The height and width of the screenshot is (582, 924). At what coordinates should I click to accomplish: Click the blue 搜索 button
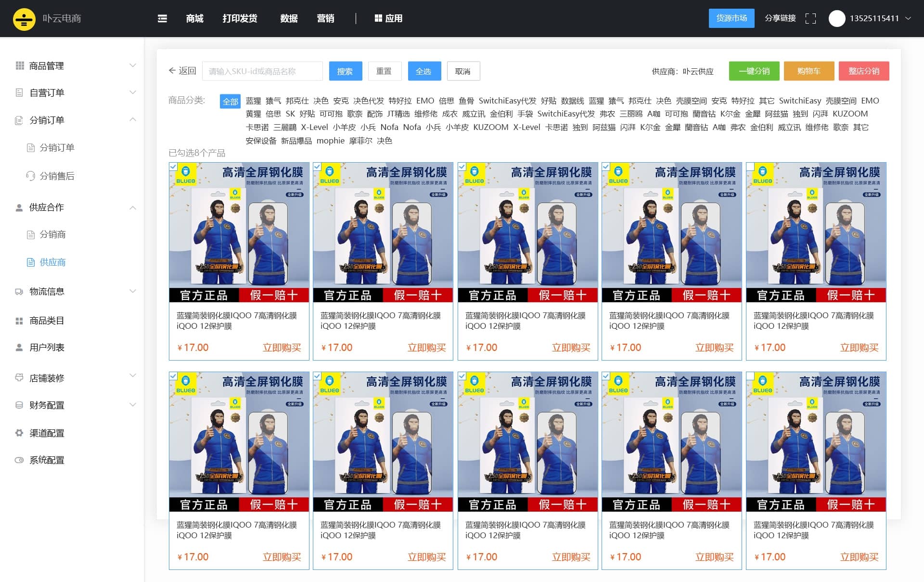coord(345,71)
